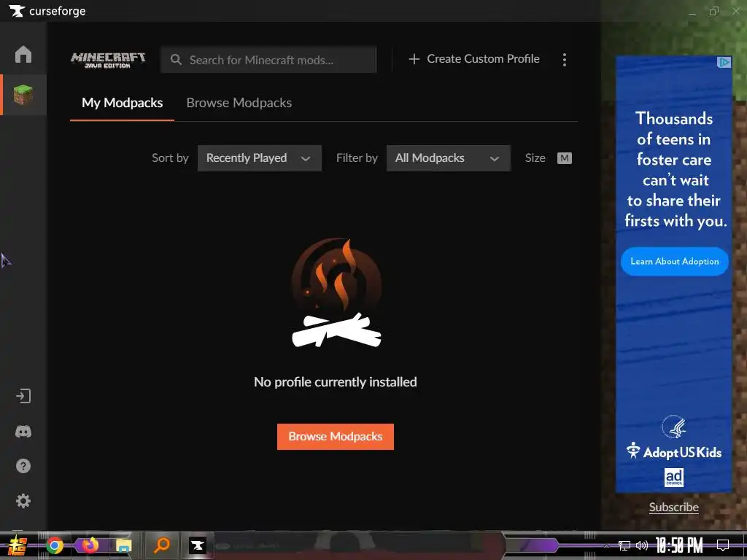Click the 'curseforge' title text
747x560 pixels.
click(x=58, y=11)
